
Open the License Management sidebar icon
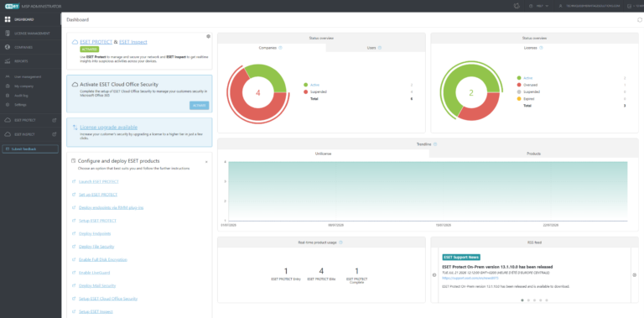[8, 34]
